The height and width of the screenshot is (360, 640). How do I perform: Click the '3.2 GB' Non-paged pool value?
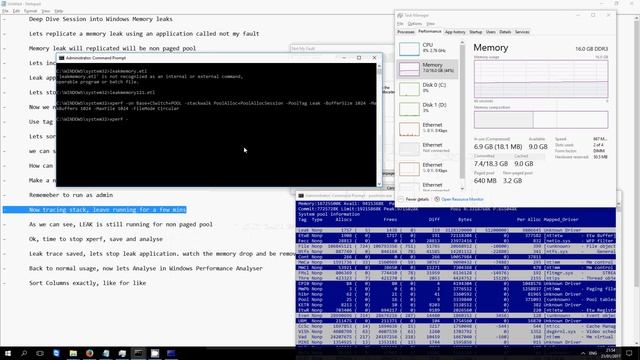point(512,180)
